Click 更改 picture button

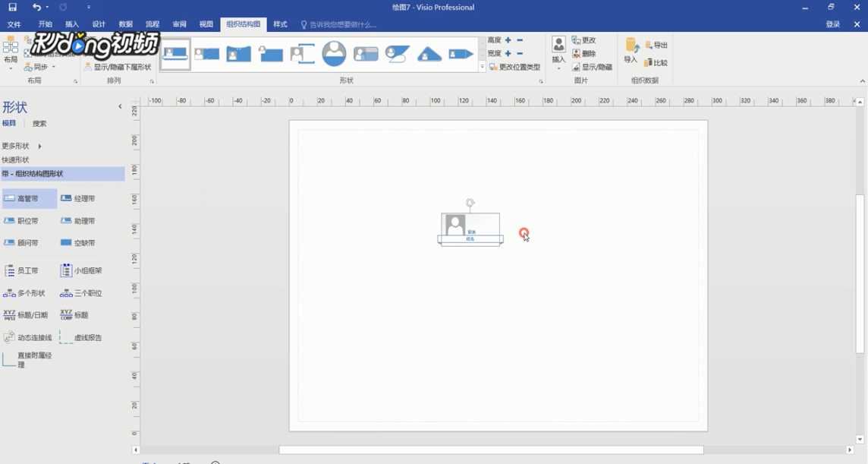click(x=584, y=40)
